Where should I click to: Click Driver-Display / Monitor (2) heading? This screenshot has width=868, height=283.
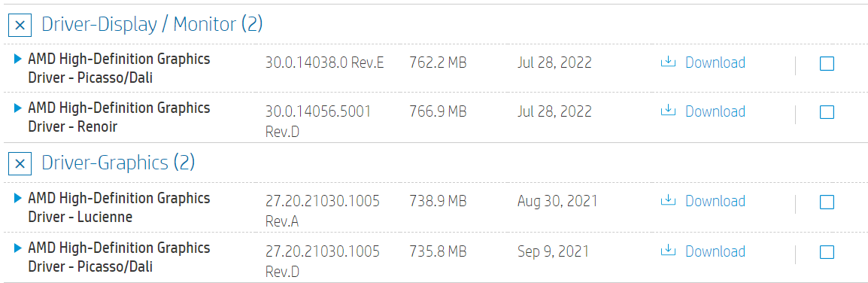[x=152, y=24]
